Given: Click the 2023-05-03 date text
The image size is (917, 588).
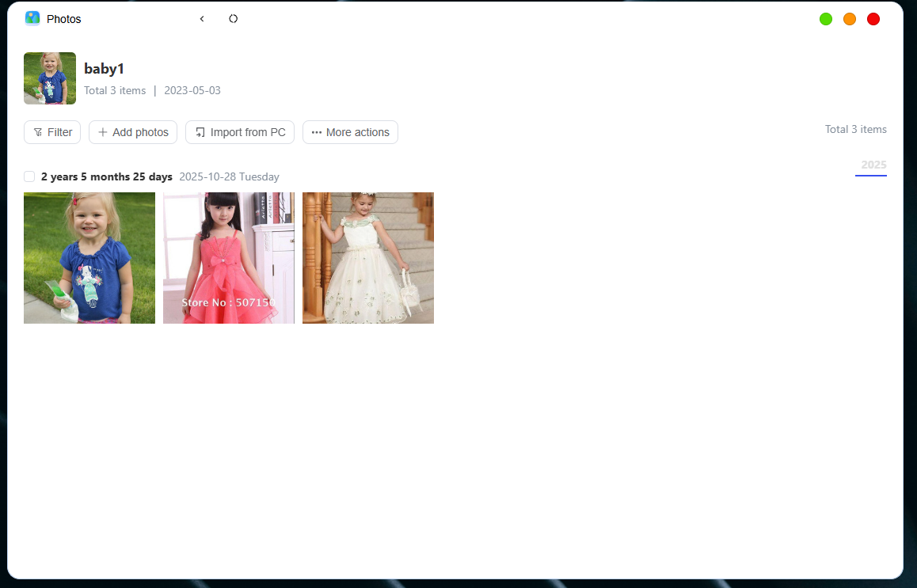Looking at the screenshot, I should (x=192, y=90).
